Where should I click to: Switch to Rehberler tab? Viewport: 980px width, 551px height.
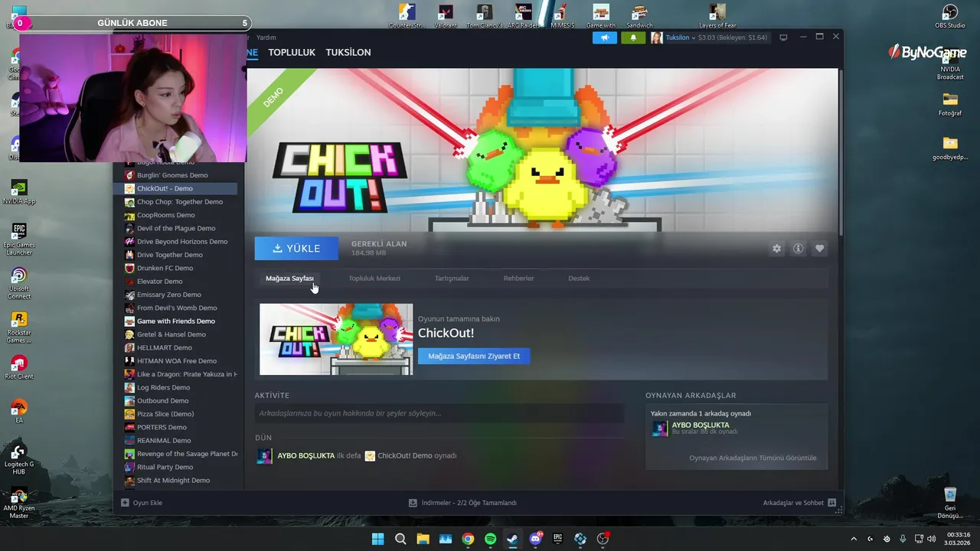tap(518, 279)
